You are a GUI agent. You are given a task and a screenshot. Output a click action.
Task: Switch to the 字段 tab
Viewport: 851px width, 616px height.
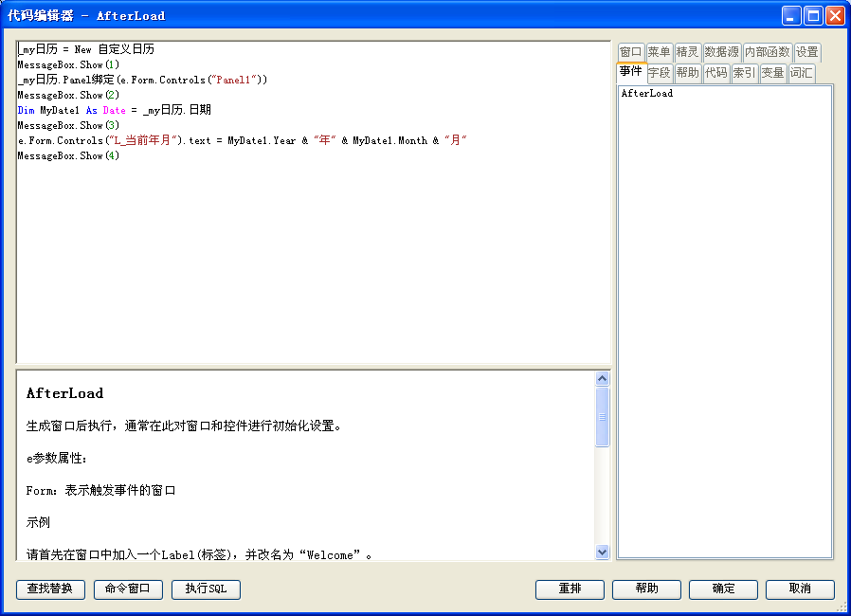[659, 73]
